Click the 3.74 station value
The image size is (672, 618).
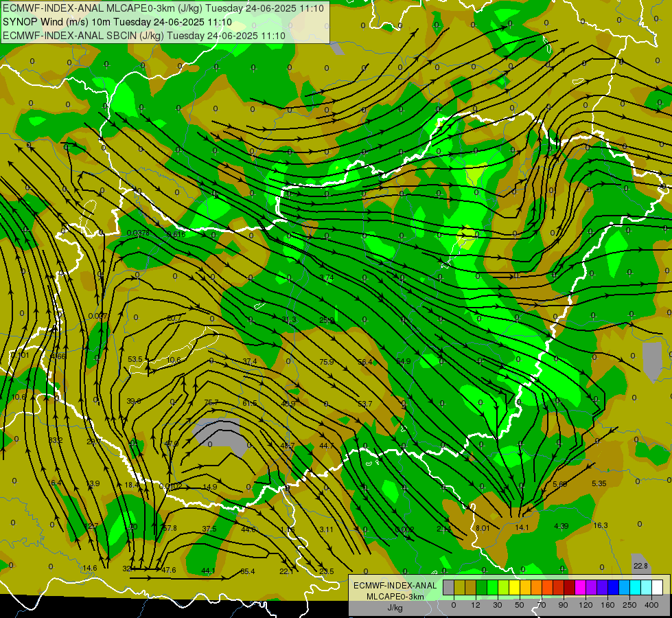(327, 277)
